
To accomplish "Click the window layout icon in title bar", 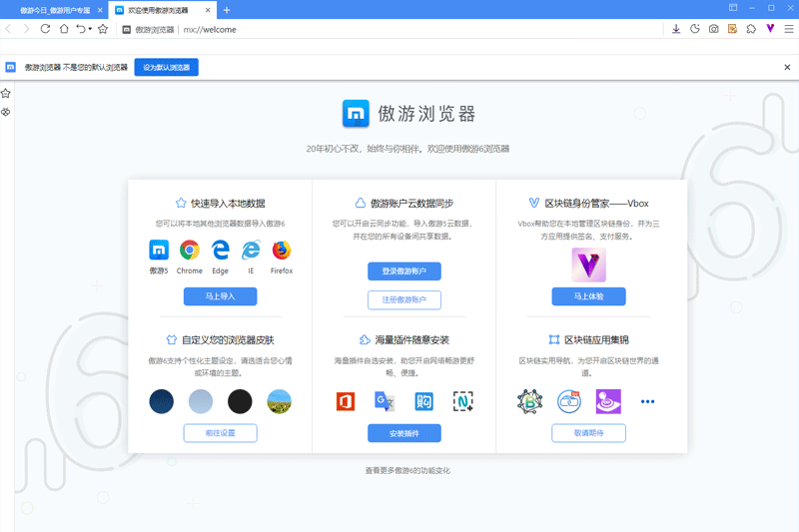I will coord(733,8).
